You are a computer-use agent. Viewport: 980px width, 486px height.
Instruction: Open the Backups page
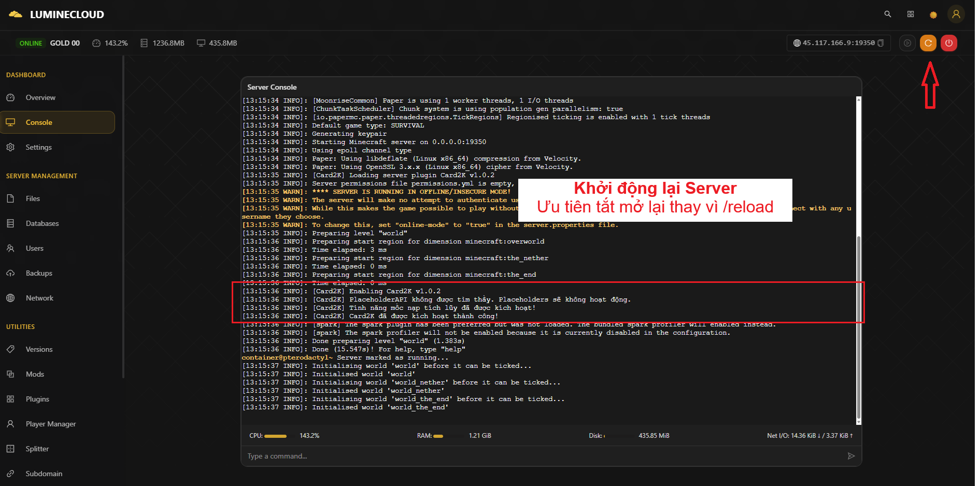pyautogui.click(x=39, y=273)
